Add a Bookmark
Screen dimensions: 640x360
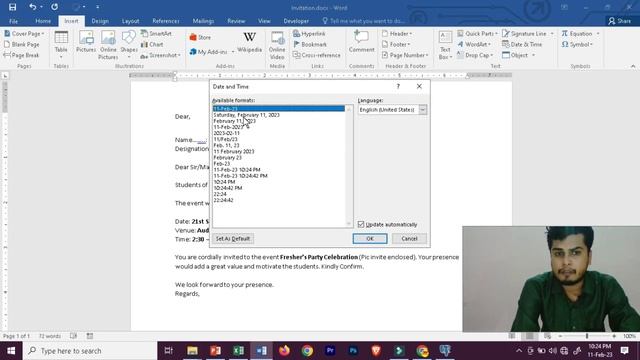pyautogui.click(x=310, y=44)
